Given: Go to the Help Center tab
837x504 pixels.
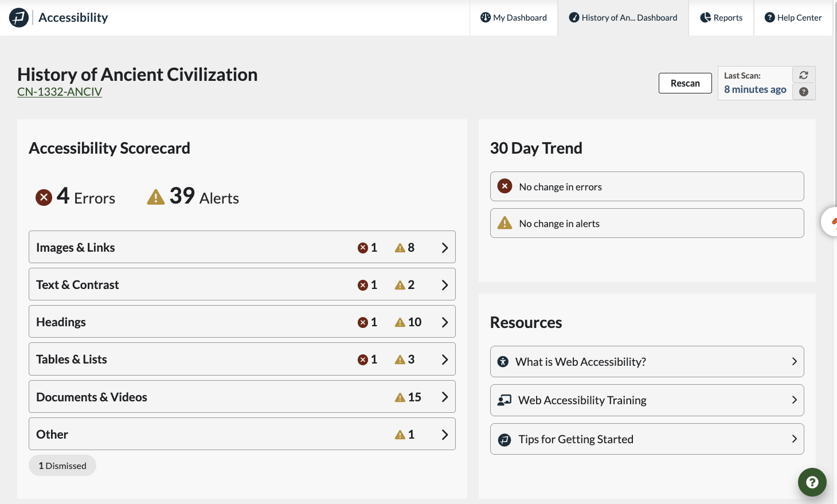Looking at the screenshot, I should click(x=793, y=18).
